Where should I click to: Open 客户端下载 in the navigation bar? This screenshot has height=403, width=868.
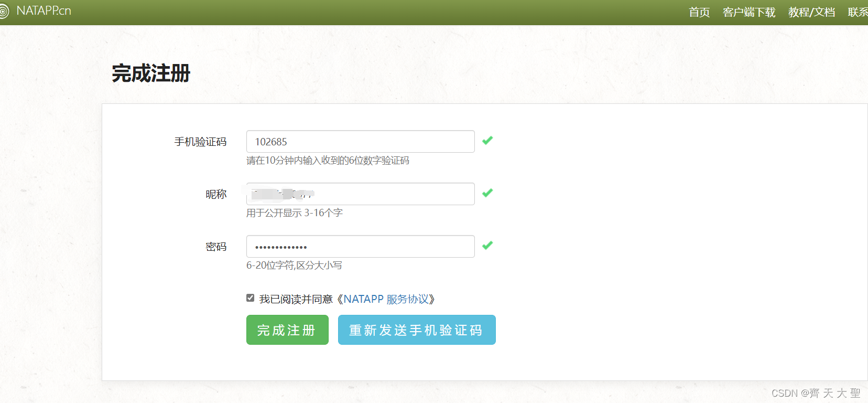(749, 12)
